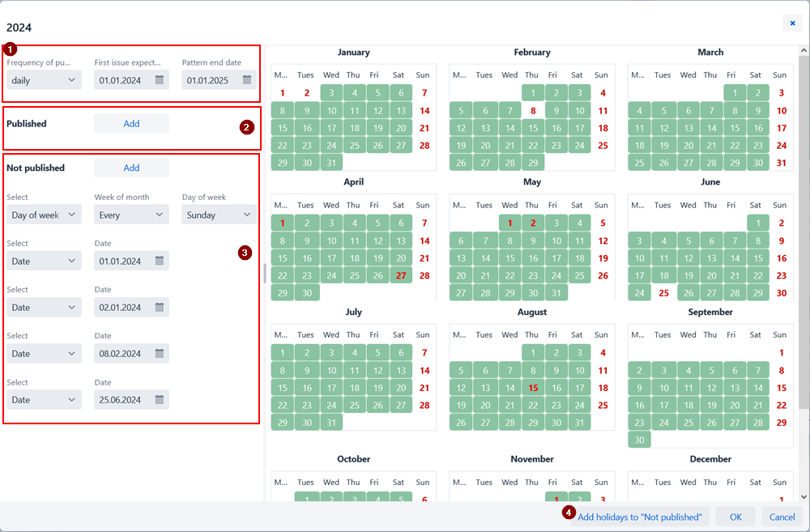Change Day of week dropdown from Sunday

pos(219,214)
